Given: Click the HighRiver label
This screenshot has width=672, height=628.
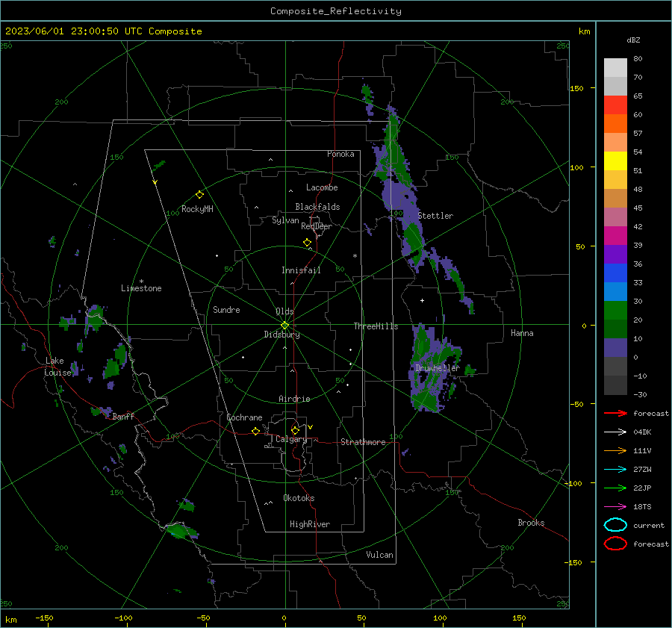Looking at the screenshot, I should 310,524.
